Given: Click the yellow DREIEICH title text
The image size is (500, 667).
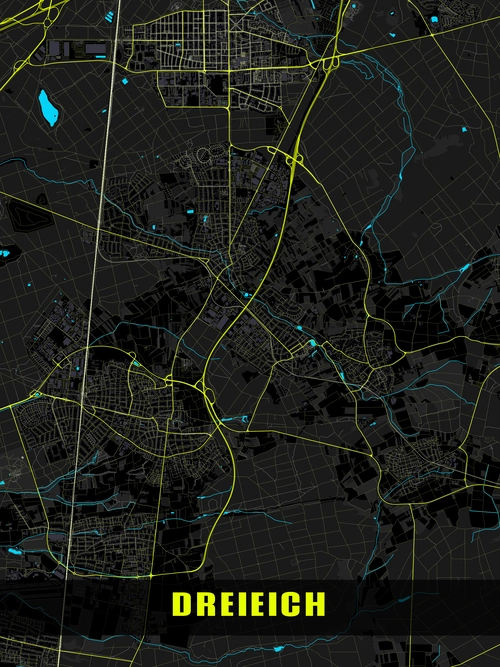Looking at the screenshot, I should pos(249,604).
